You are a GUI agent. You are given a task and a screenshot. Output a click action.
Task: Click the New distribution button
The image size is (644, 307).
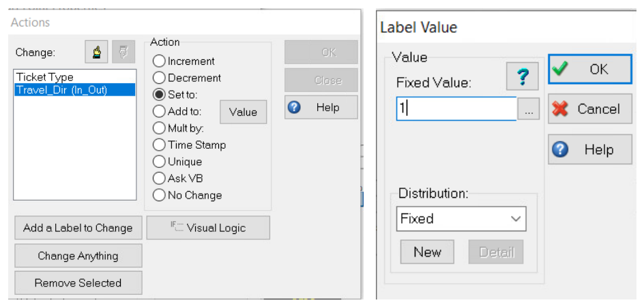[427, 252]
